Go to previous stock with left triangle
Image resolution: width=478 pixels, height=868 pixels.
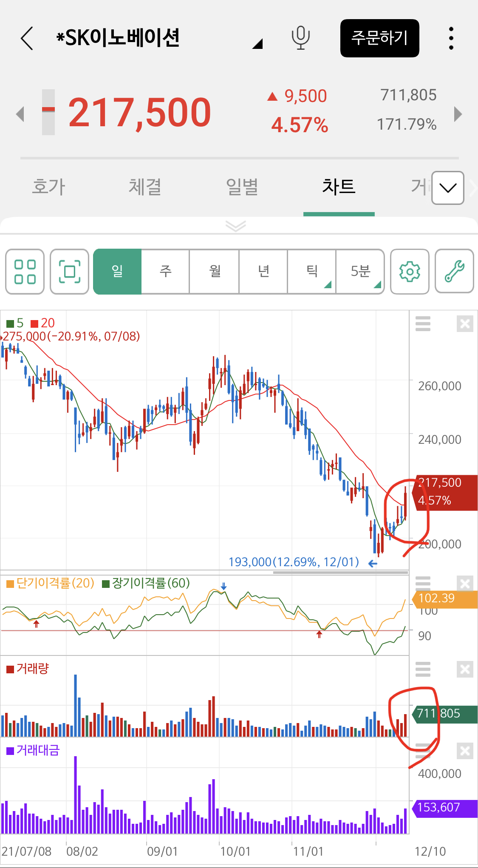(x=20, y=114)
